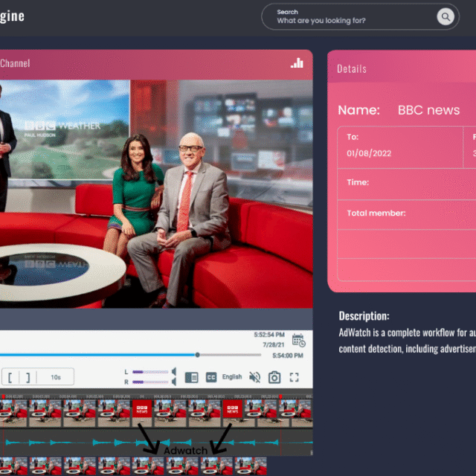476x476 pixels.
Task: Open the English caption language selector
Action: click(232, 377)
